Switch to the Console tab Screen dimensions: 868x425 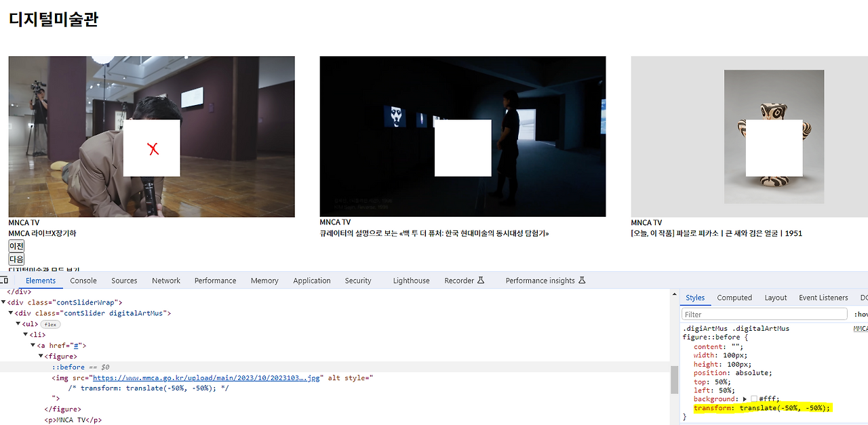click(83, 281)
